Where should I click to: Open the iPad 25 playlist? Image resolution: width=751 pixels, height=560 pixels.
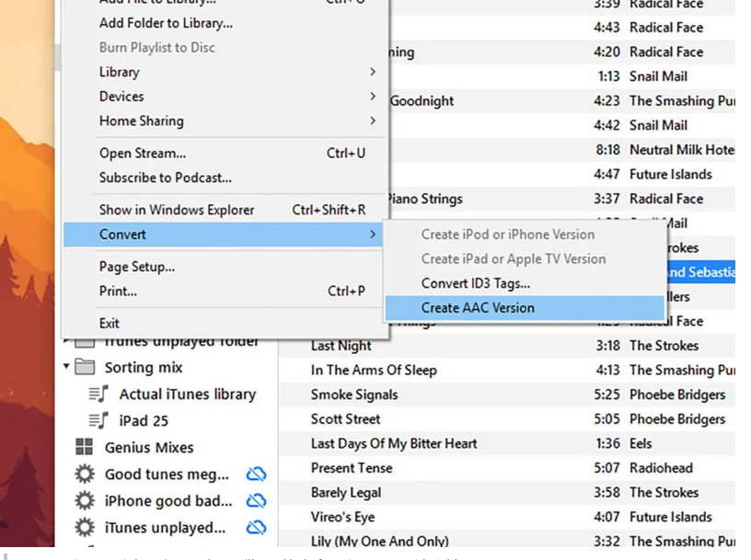pos(144,421)
